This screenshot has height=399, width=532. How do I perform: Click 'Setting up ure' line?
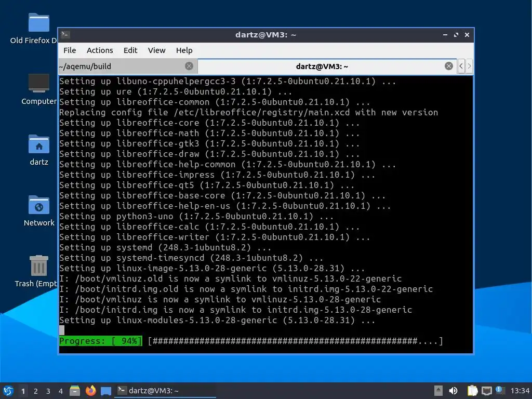click(x=176, y=91)
